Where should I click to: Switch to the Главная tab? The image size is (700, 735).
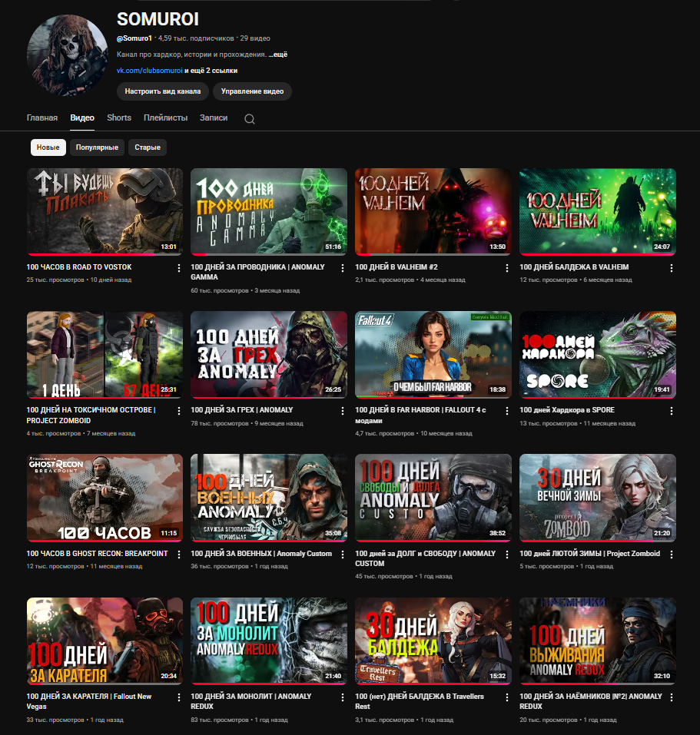42,118
